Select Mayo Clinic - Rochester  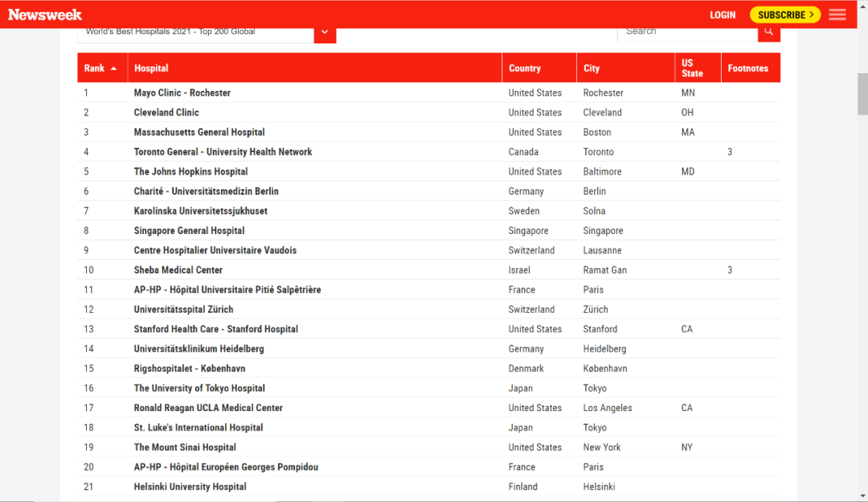[182, 93]
